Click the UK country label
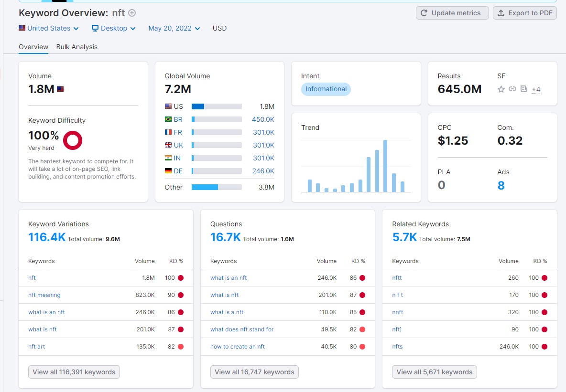 [178, 145]
